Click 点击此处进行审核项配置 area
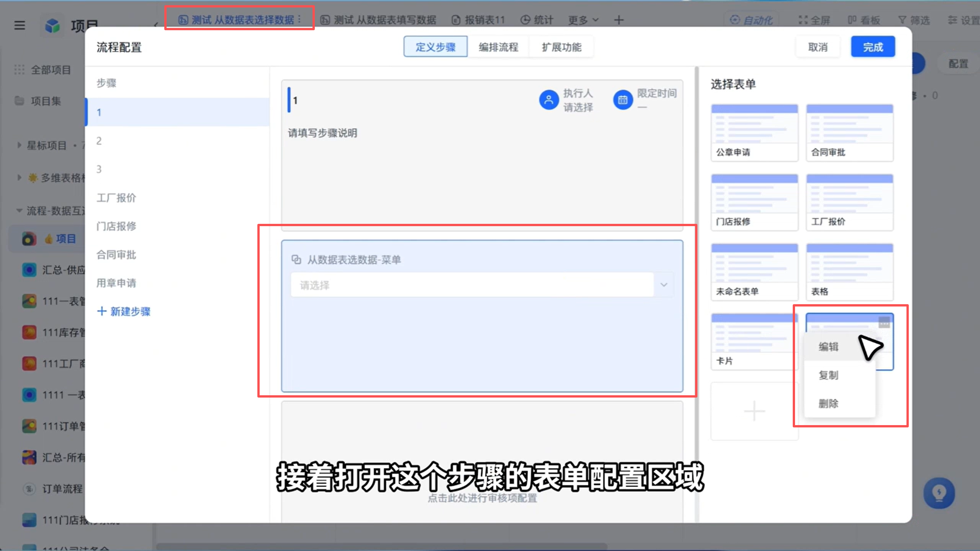 482,498
